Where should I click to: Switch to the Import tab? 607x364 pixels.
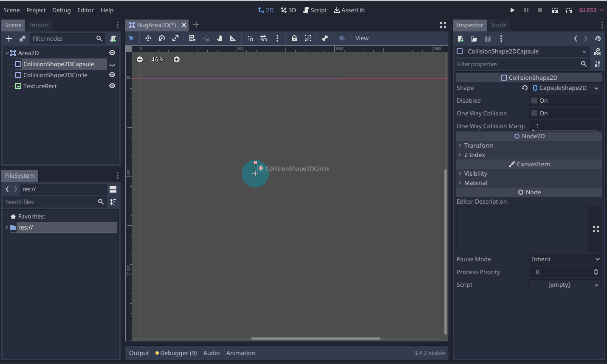click(40, 25)
